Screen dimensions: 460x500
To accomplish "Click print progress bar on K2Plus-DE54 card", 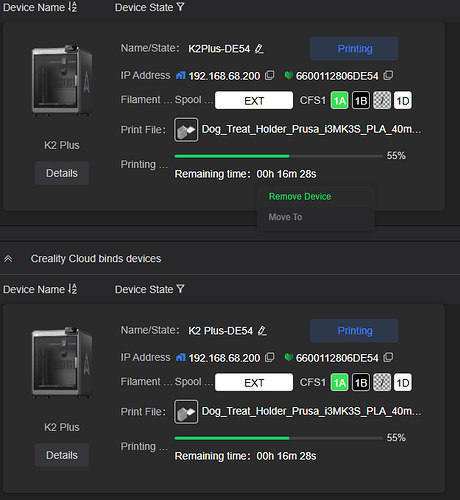I will click(x=279, y=156).
